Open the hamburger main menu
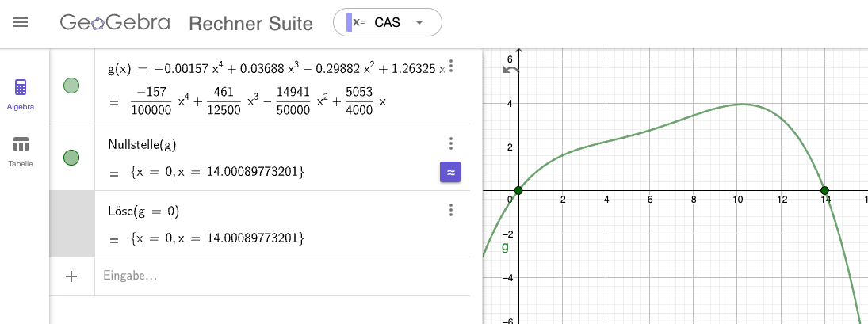The height and width of the screenshot is (324, 868). [x=21, y=23]
